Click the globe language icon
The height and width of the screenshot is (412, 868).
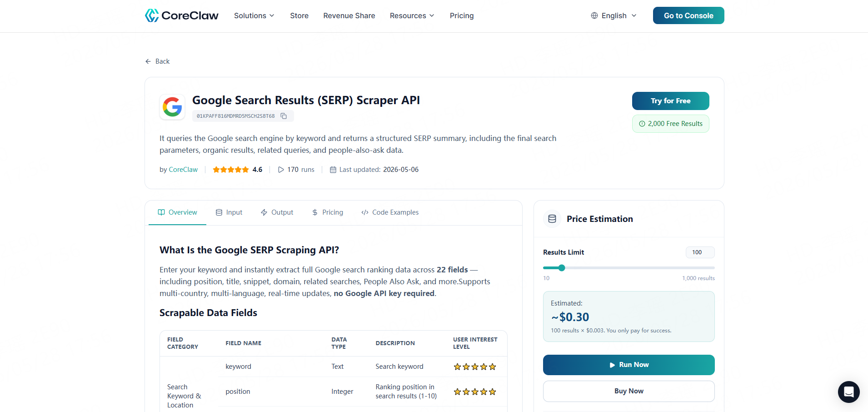(594, 15)
